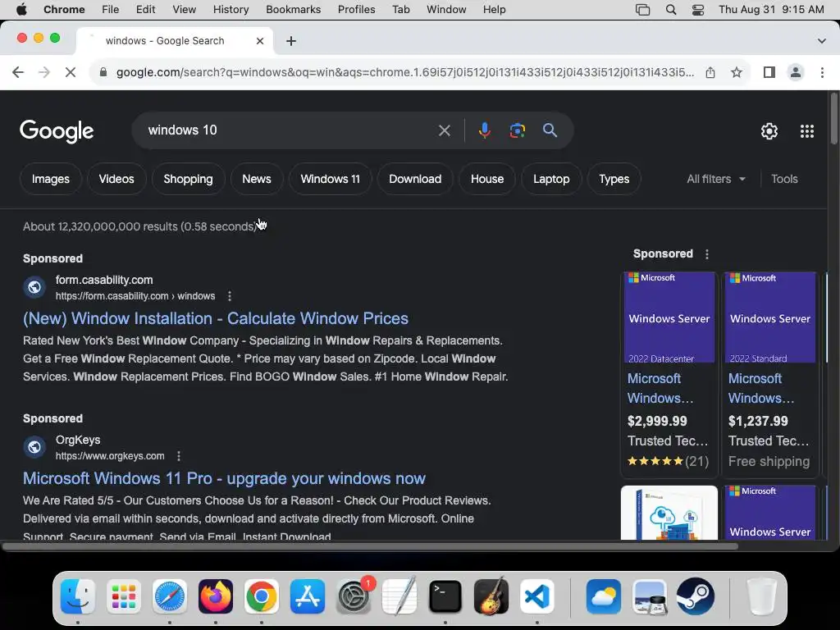Open Google quick settings gear

click(x=769, y=131)
